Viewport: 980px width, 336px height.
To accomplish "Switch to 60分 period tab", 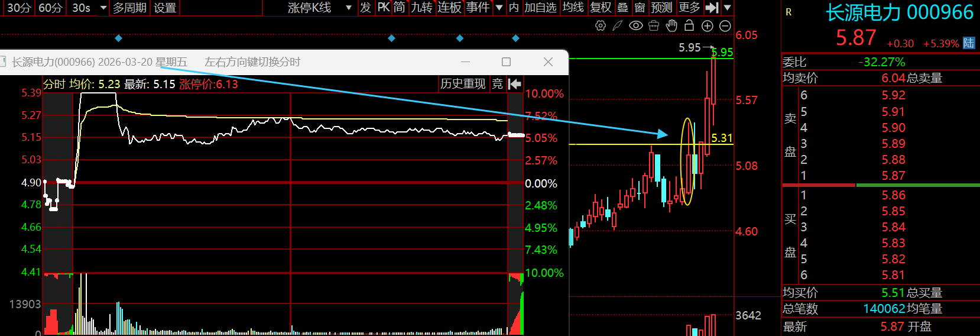I will [x=50, y=8].
